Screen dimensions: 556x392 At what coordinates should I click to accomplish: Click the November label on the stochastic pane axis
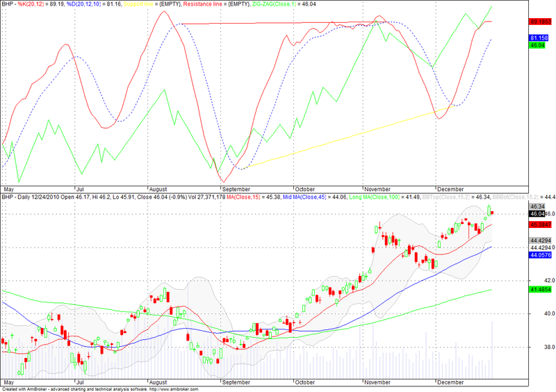(x=377, y=190)
